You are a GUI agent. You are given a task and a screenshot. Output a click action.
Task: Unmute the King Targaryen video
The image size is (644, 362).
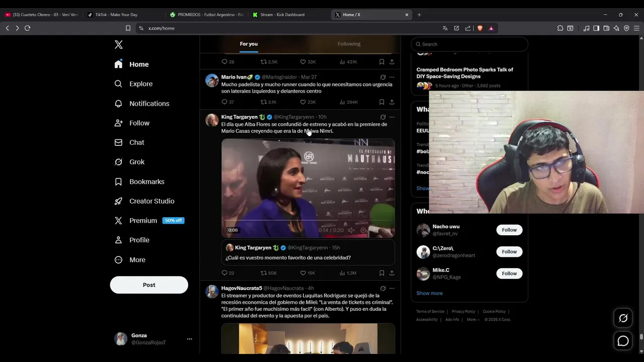[351, 230]
